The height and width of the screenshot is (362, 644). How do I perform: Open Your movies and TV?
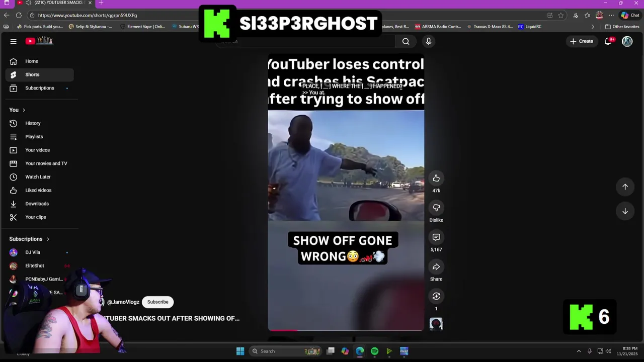[x=39, y=163]
